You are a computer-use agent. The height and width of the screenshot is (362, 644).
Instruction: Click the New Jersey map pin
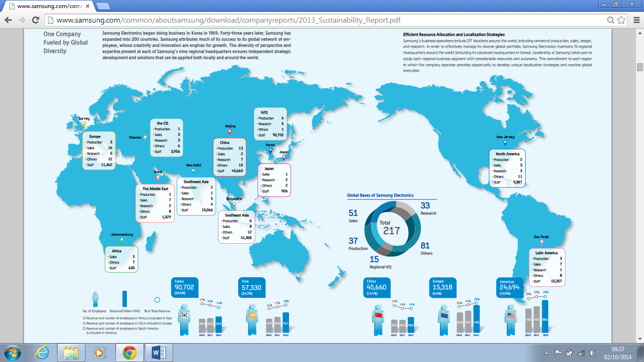coord(505,143)
